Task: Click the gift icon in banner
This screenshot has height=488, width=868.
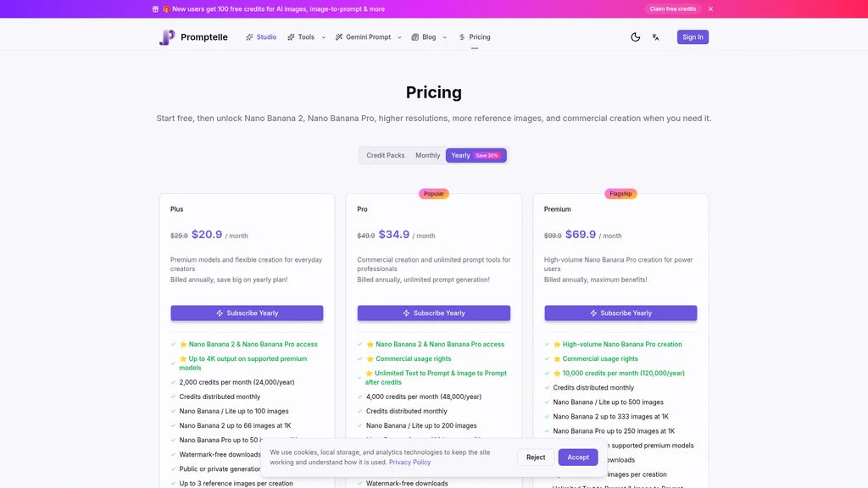Action: click(x=156, y=8)
